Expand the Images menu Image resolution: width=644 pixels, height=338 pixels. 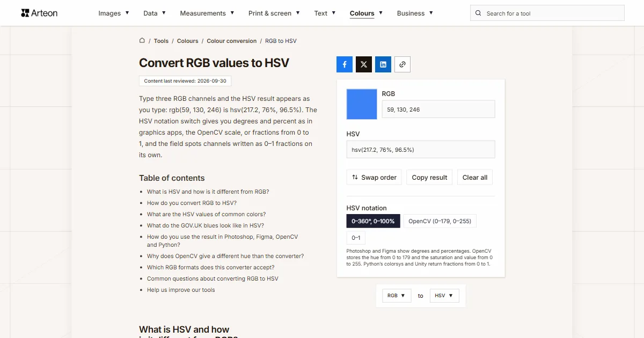click(114, 13)
